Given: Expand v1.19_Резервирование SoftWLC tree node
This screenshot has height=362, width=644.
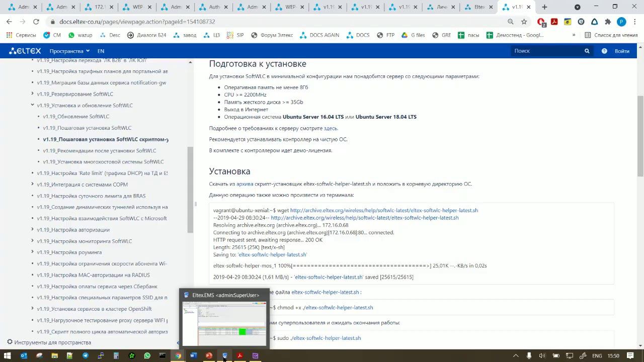Looking at the screenshot, I should [x=32, y=94].
